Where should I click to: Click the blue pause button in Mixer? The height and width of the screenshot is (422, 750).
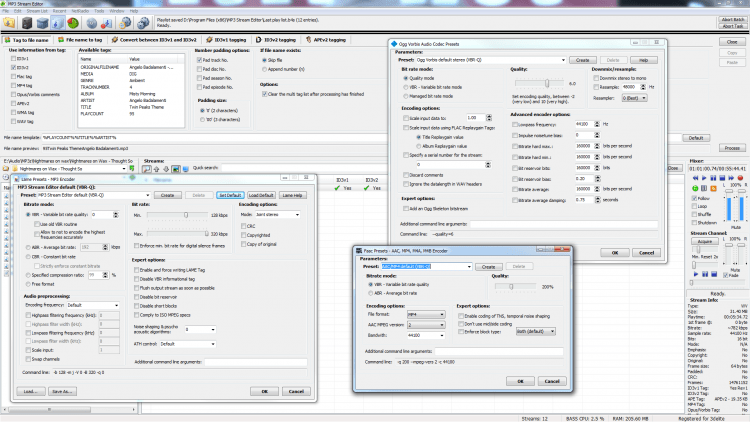711,175
